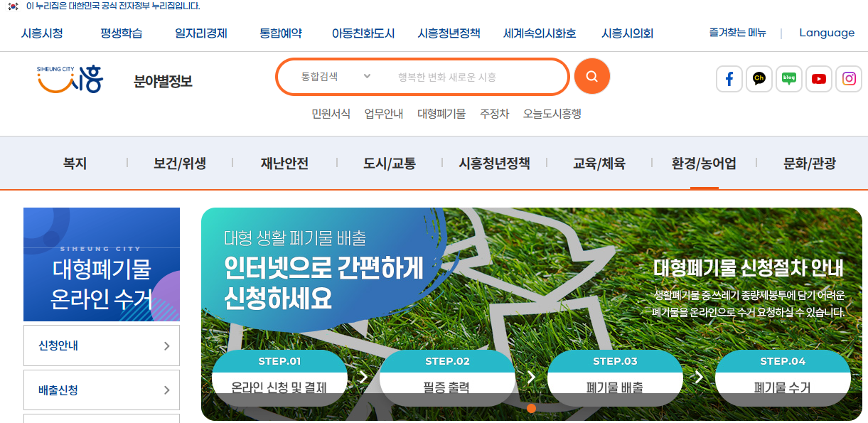
Task: Click STEP.01 온라인 신청 및 결제
Action: click(x=279, y=378)
